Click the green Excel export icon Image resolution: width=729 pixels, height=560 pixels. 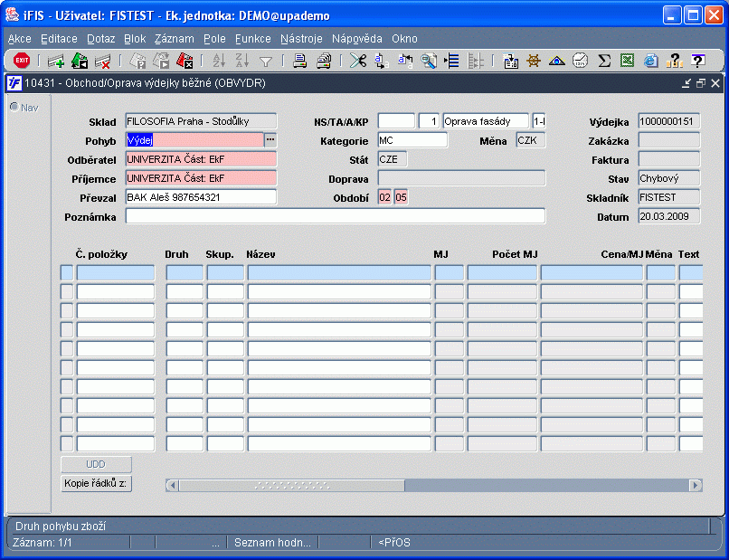point(627,61)
